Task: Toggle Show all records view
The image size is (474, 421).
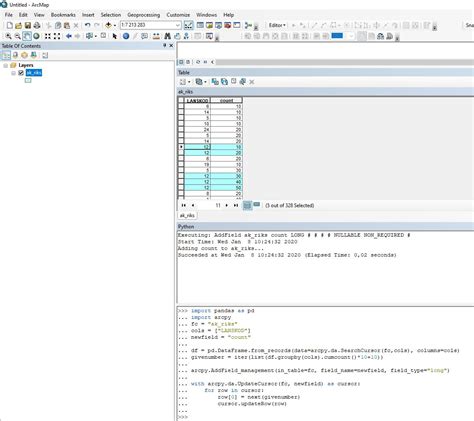Action: click(x=247, y=205)
